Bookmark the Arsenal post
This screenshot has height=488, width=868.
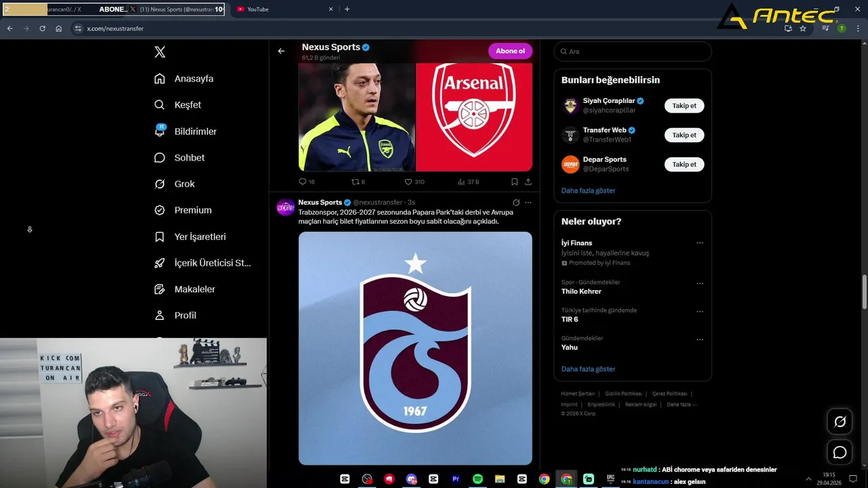pyautogui.click(x=515, y=182)
